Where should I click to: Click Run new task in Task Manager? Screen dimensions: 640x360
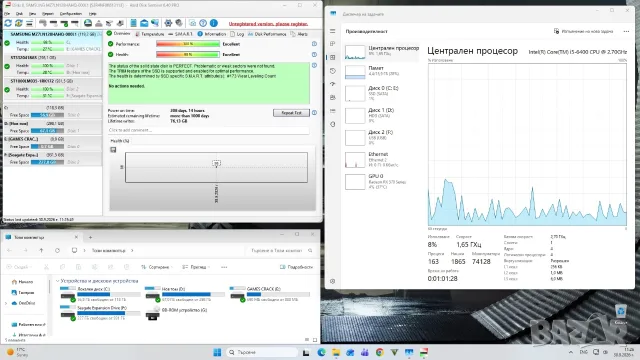583,31
